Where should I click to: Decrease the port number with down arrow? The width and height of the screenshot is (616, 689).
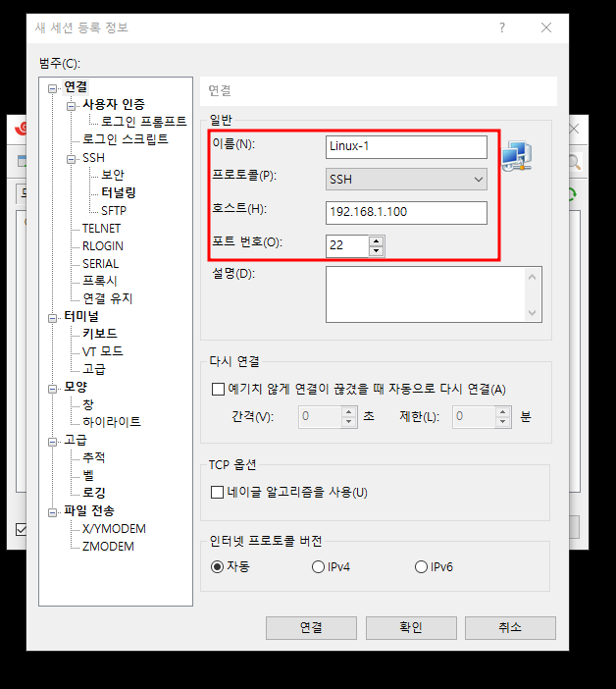coord(377,251)
